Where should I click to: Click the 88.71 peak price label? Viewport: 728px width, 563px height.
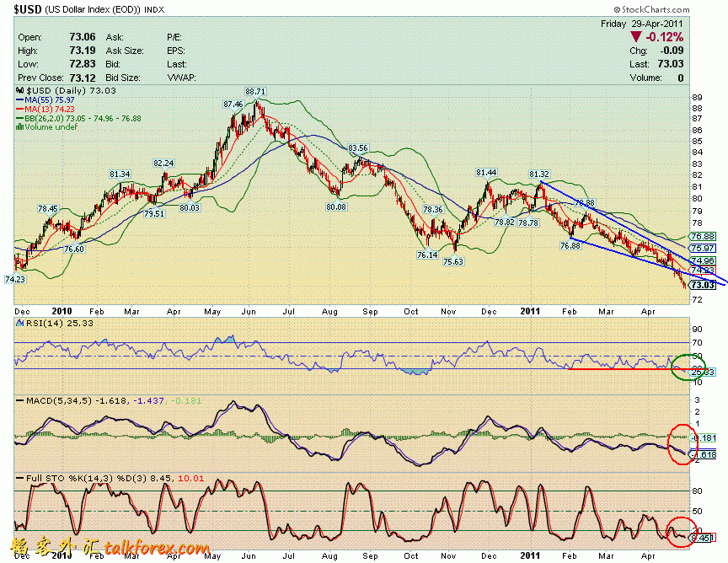(256, 92)
